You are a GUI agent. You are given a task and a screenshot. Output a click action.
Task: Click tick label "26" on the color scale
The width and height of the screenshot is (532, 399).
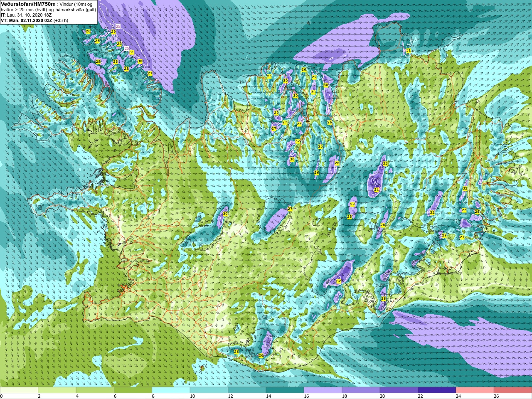point(496,396)
